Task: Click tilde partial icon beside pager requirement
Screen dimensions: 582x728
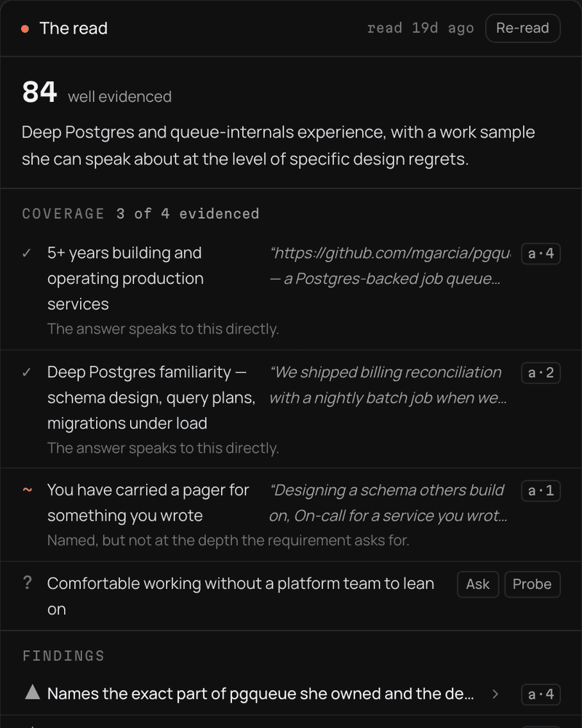Action: pos(28,490)
